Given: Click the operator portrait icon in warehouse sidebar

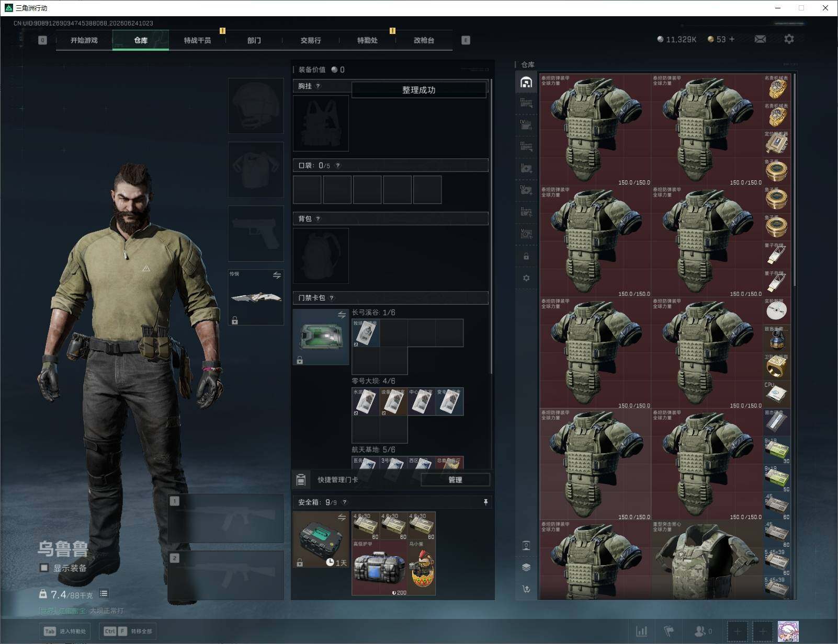Looking at the screenshot, I should coord(526,546).
